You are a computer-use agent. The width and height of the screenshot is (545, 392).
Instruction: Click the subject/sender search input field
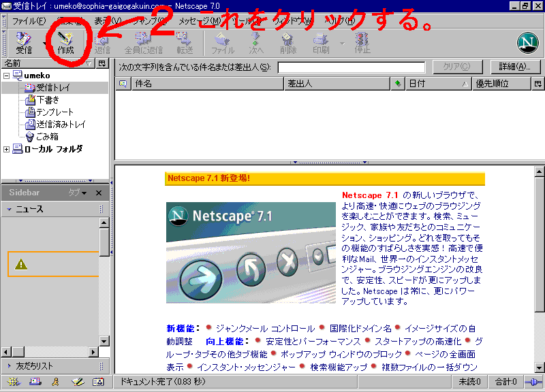(351, 67)
